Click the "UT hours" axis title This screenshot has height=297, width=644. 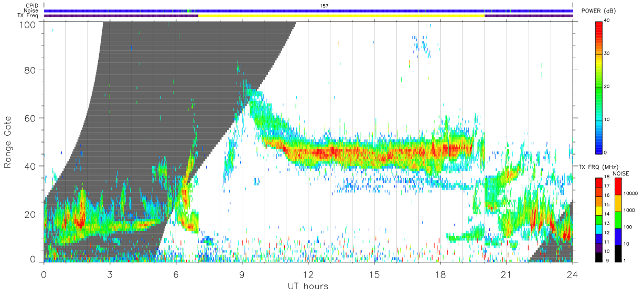point(307,286)
